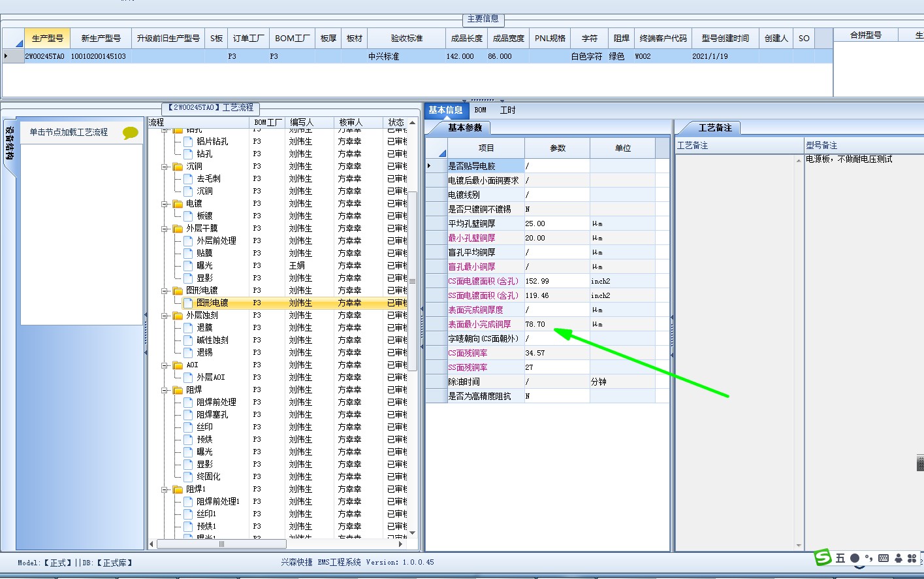Click the document icon beside 板镀

pos(188,216)
